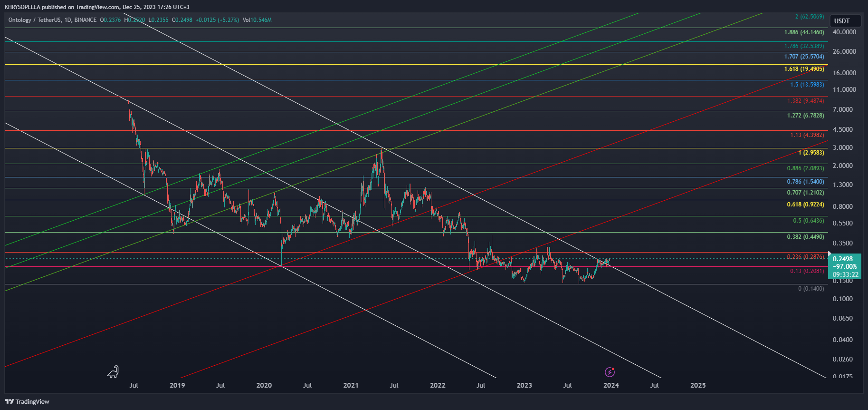Click the 2025 label on the time axis
Screen dimensions: 868x410
tap(698, 385)
